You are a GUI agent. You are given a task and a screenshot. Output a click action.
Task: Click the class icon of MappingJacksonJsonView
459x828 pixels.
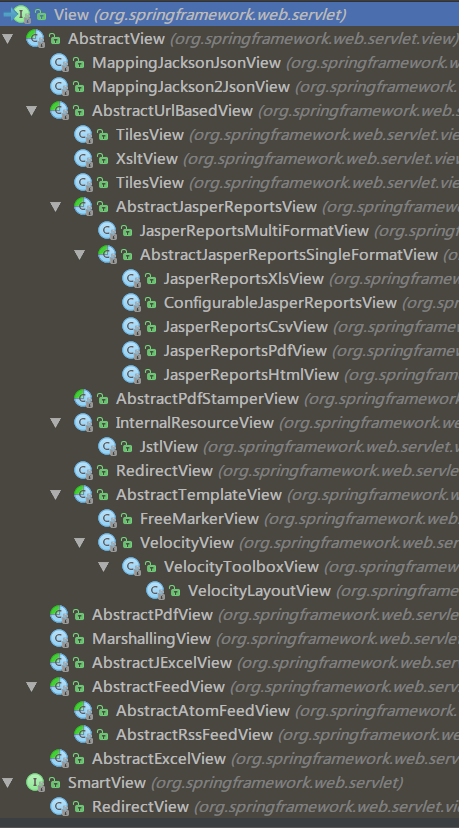(x=59, y=63)
